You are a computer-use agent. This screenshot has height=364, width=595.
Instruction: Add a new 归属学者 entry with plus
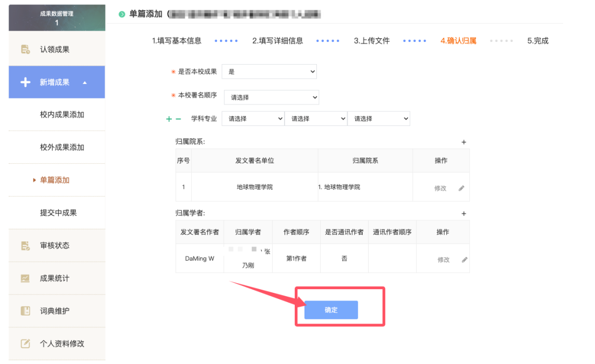click(x=463, y=213)
